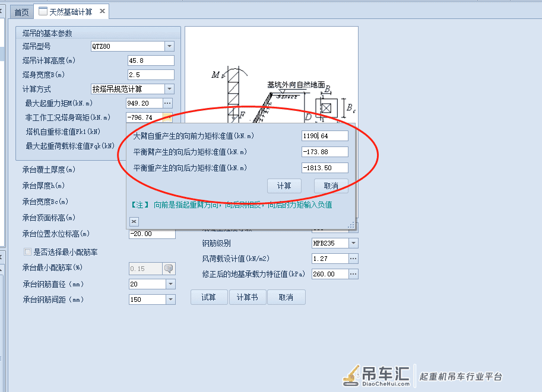542x392 pixels.
Task: Click the 试算 button
Action: click(209, 297)
